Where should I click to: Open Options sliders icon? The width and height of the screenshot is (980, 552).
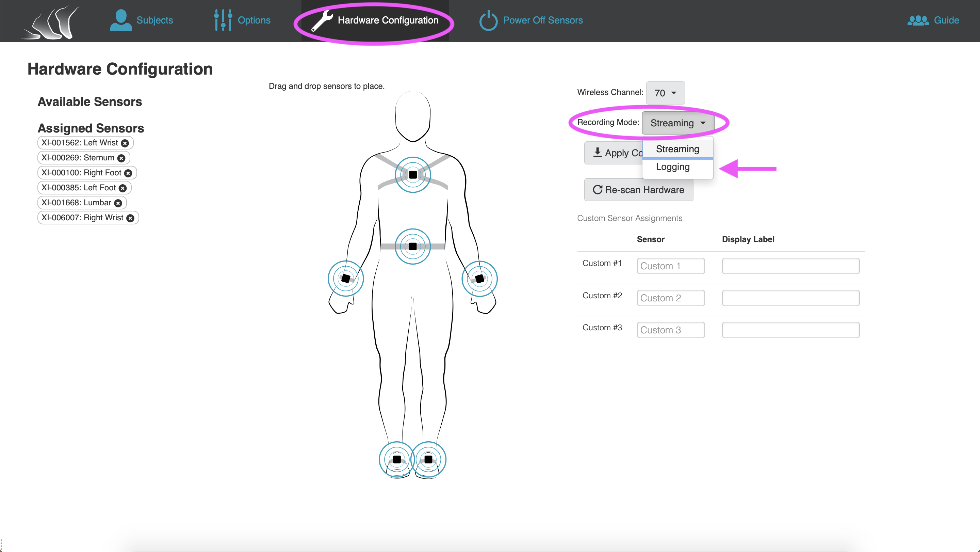click(223, 20)
